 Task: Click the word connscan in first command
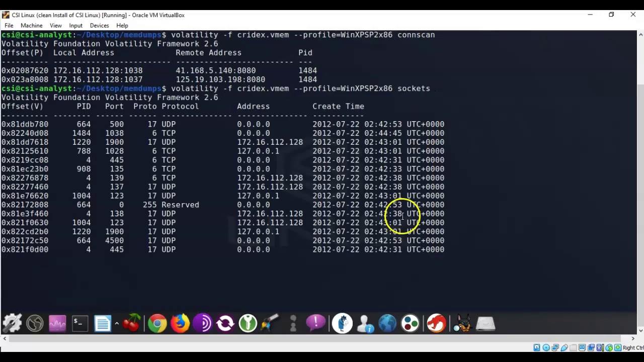tap(416, 35)
